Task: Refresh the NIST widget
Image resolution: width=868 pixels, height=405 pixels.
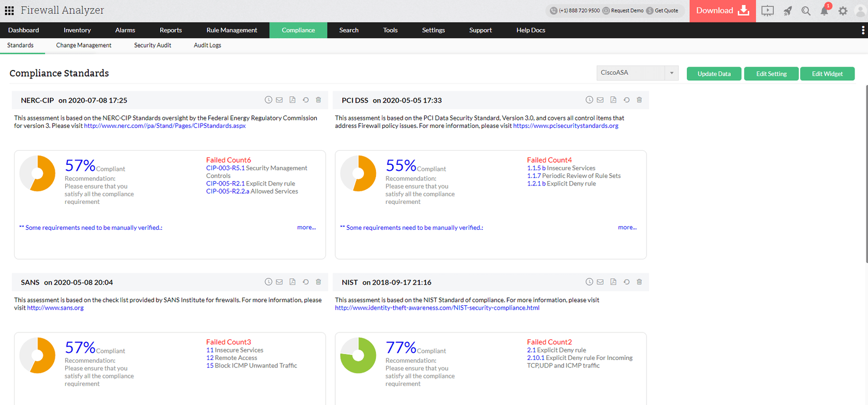Action: click(x=627, y=282)
